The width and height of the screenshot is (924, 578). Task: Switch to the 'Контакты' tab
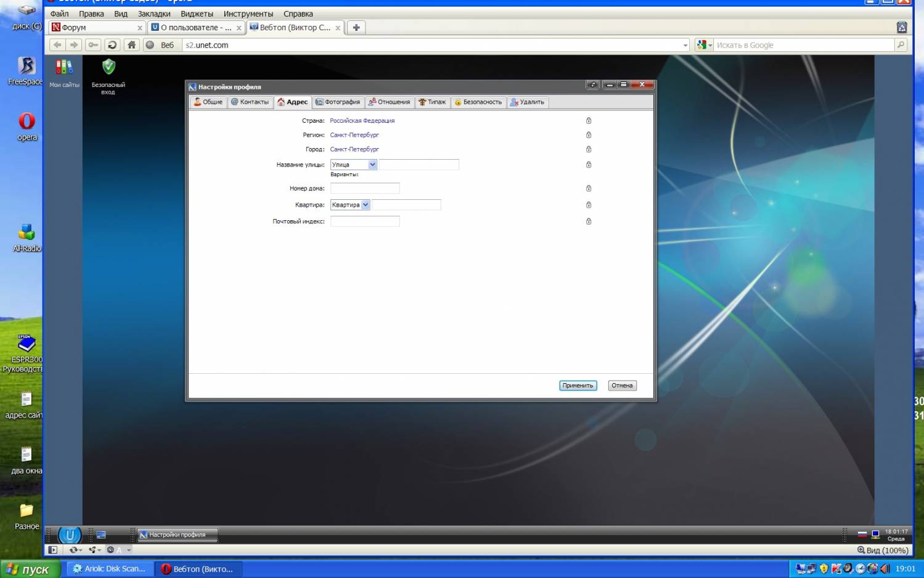pos(250,102)
